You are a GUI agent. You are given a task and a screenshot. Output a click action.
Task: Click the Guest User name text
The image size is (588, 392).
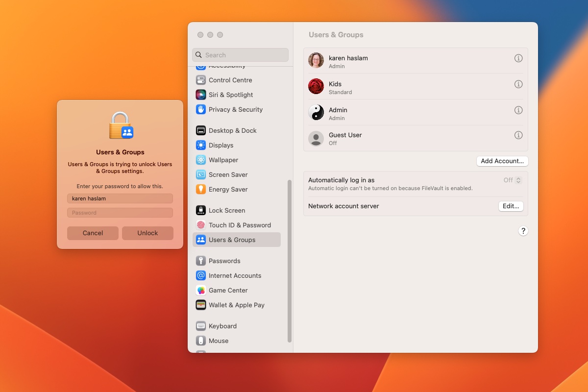point(345,135)
